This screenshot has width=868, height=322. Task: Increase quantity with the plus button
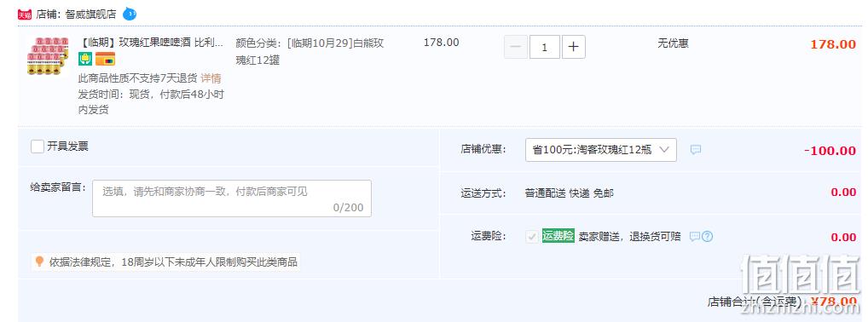point(574,47)
